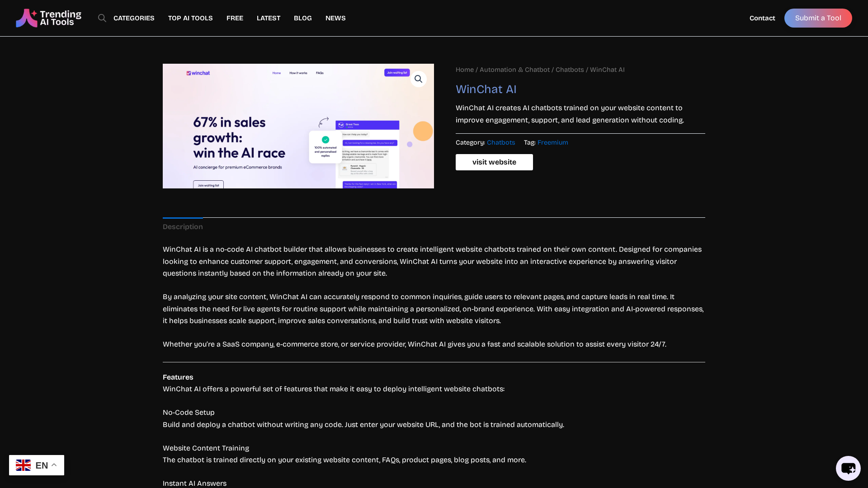This screenshot has width=868, height=488.
Task: Select the Description tab
Action: [183, 227]
